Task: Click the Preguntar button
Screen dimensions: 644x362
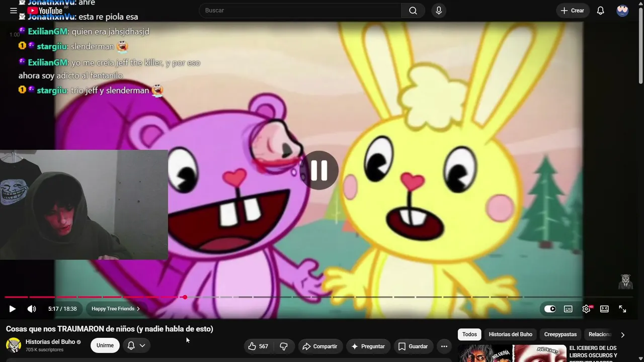Action: point(368,346)
